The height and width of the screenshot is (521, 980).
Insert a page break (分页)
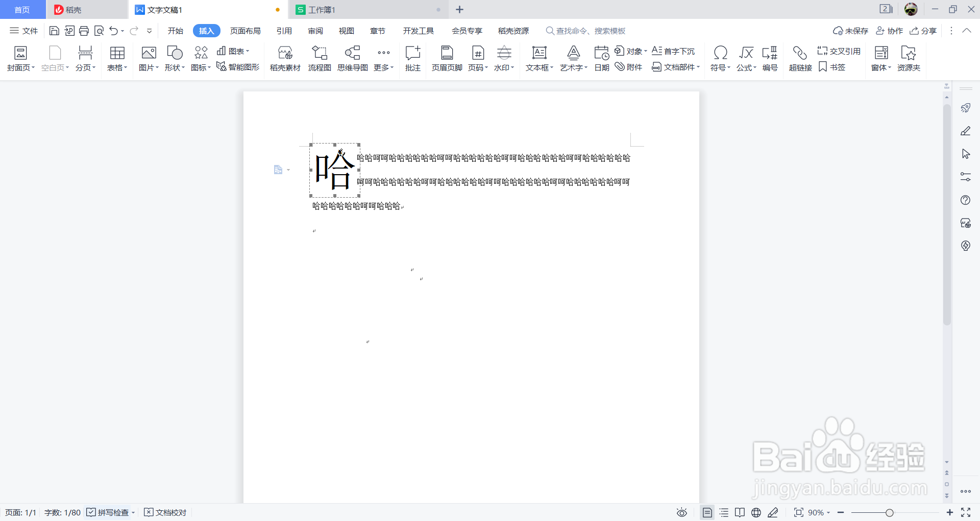pos(85,59)
